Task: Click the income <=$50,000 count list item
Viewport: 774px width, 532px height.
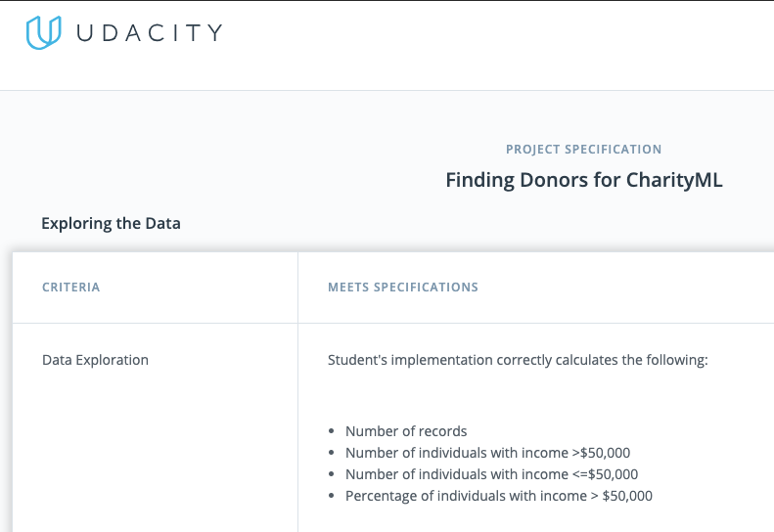Action: [x=491, y=474]
